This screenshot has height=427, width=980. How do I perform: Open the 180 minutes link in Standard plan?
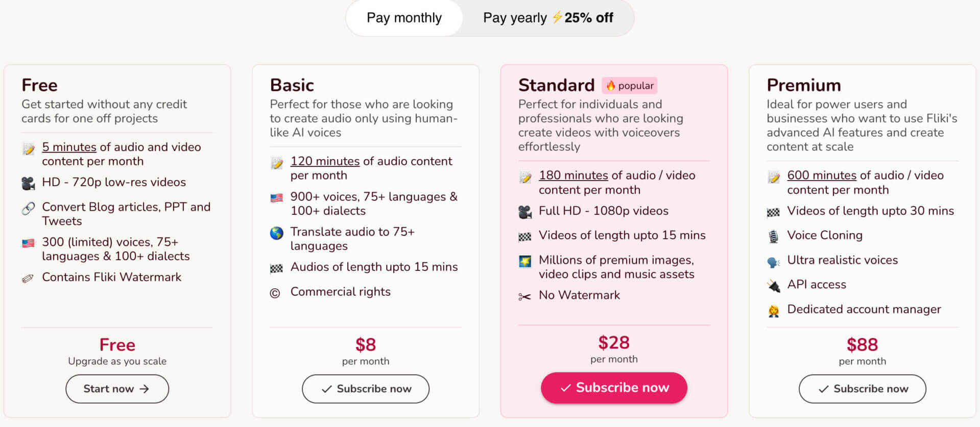pyautogui.click(x=573, y=175)
